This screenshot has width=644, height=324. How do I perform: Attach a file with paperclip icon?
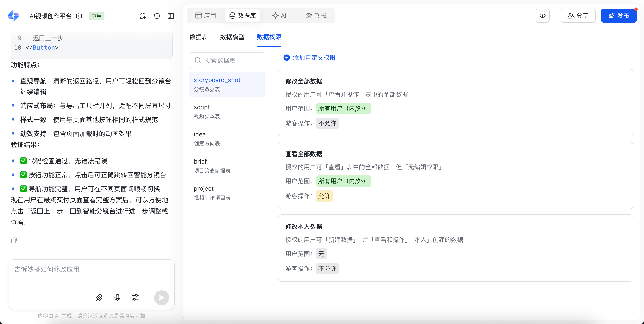click(99, 298)
